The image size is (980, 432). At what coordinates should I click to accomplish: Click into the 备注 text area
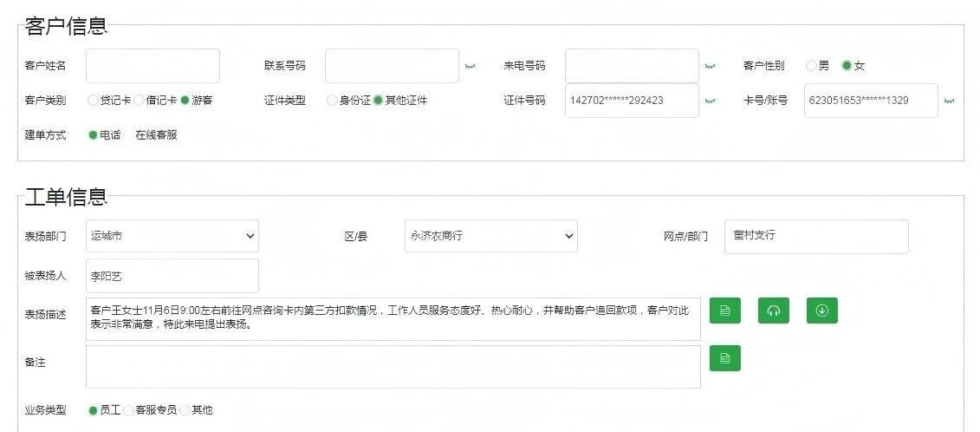point(393,367)
